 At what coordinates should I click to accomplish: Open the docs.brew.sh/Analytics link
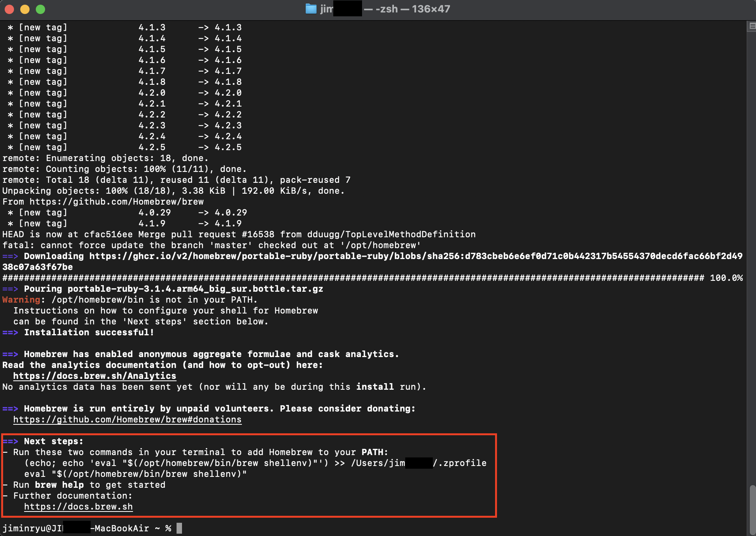click(x=94, y=376)
